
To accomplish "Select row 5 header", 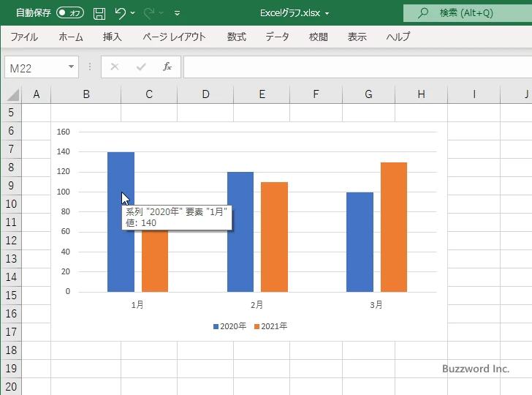I will click(11, 113).
